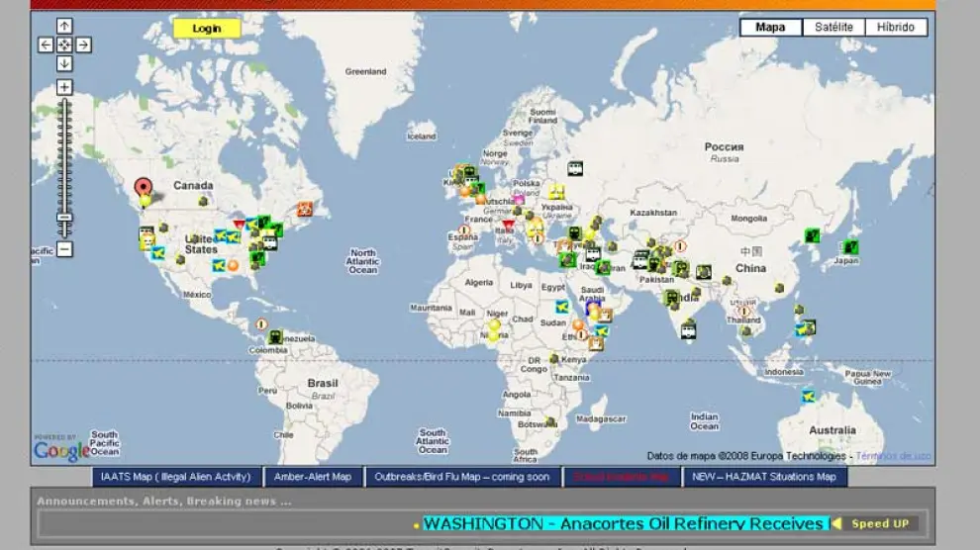
Task: Open the HAZMAT Situations Map tab
Action: 763,477
